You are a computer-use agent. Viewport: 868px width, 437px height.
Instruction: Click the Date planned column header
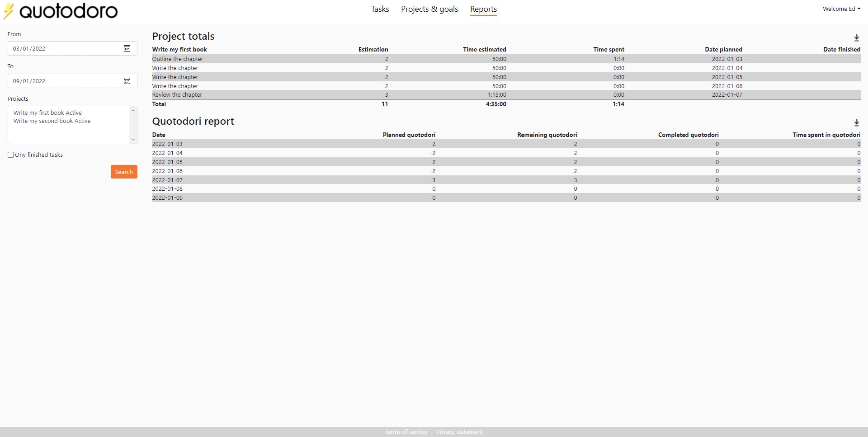tap(723, 49)
